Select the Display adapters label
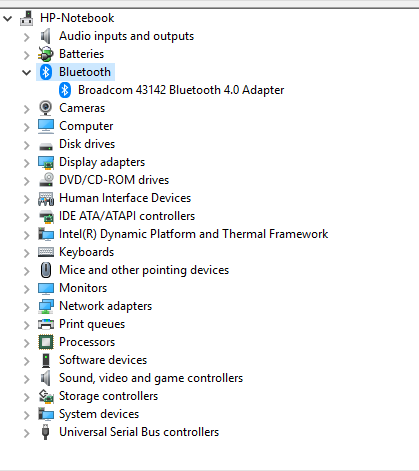The width and height of the screenshot is (419, 471). click(102, 162)
